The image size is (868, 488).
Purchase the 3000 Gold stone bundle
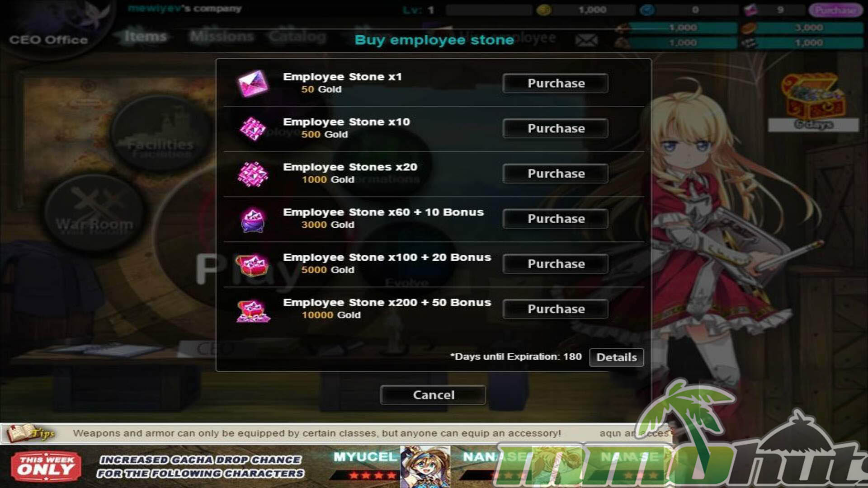tap(555, 219)
